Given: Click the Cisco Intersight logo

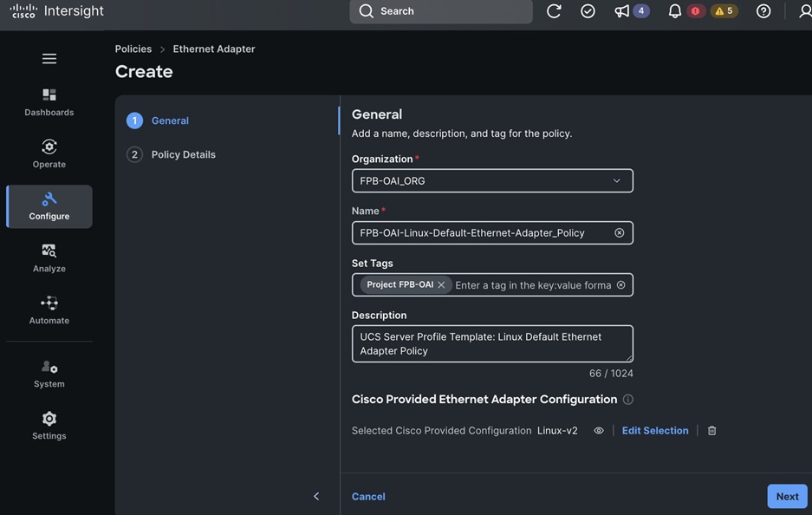Looking at the screenshot, I should tap(57, 11).
